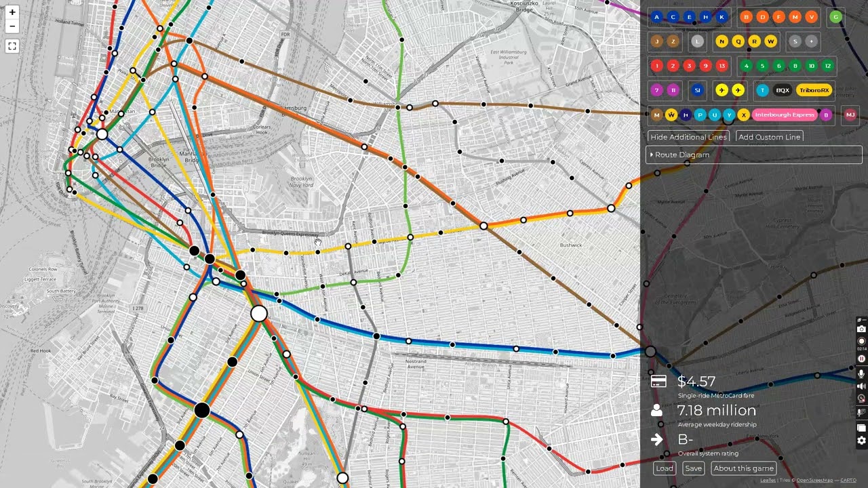Open the CARTO attribution link
This screenshot has height=488, width=868.
coord(848,481)
